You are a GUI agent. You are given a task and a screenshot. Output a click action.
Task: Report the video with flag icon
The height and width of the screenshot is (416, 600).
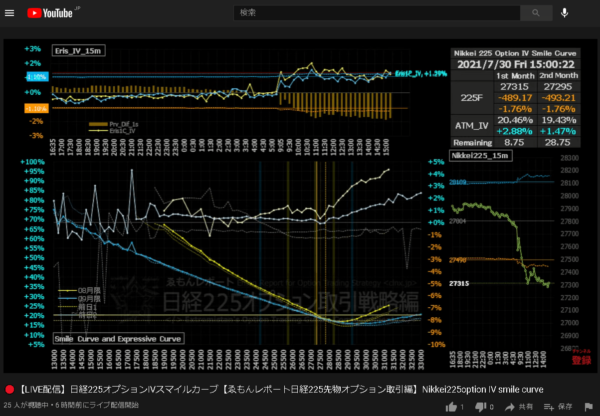click(x=589, y=407)
